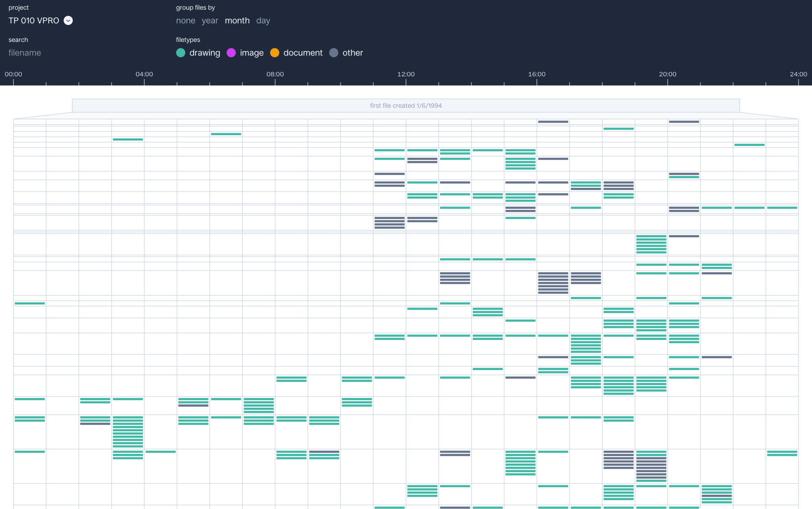Open the TP 010 VPRO project dropdown

(x=34, y=21)
